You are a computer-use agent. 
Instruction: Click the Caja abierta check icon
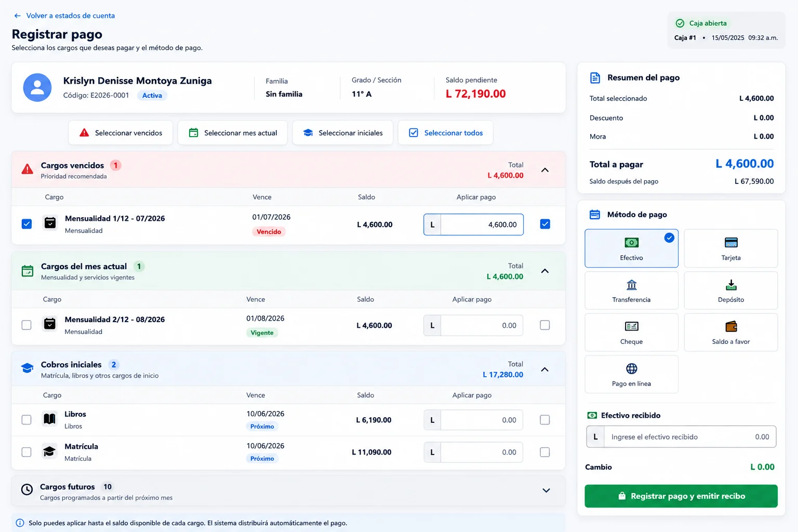680,23
